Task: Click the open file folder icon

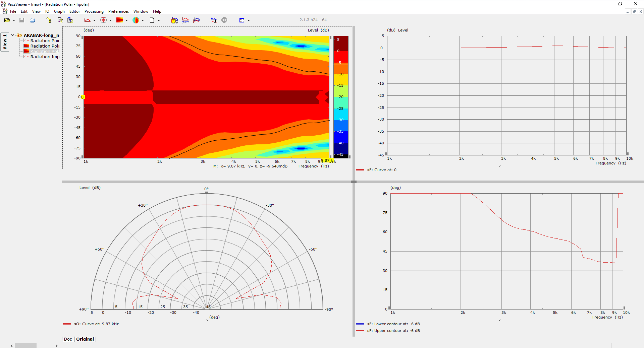Action: click(7, 20)
